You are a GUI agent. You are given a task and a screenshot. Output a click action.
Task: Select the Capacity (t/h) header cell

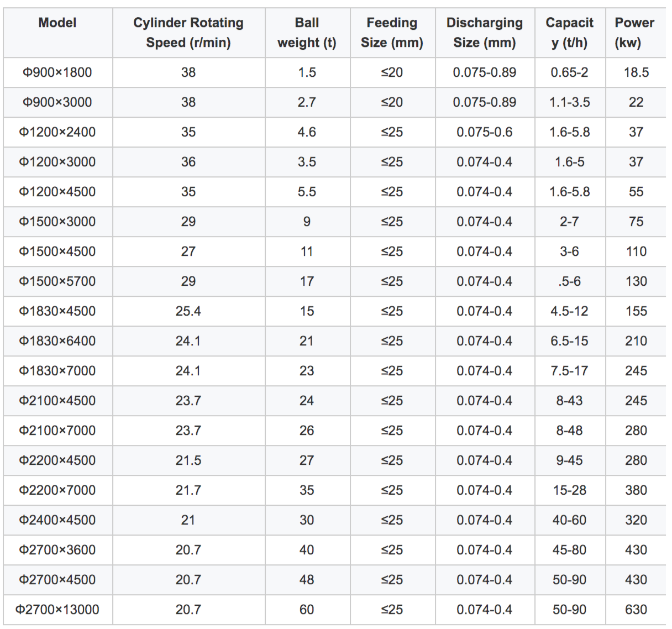click(x=569, y=33)
